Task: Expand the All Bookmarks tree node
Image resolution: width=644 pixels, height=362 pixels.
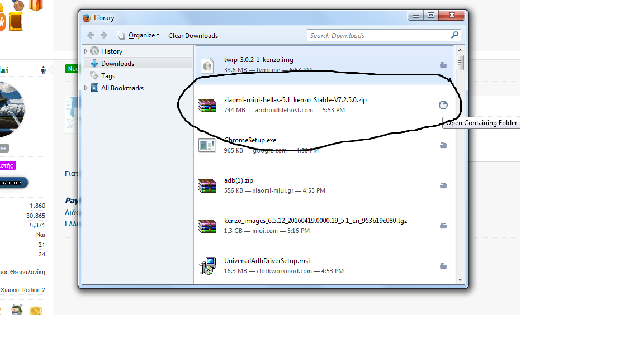Action: pyautogui.click(x=86, y=88)
